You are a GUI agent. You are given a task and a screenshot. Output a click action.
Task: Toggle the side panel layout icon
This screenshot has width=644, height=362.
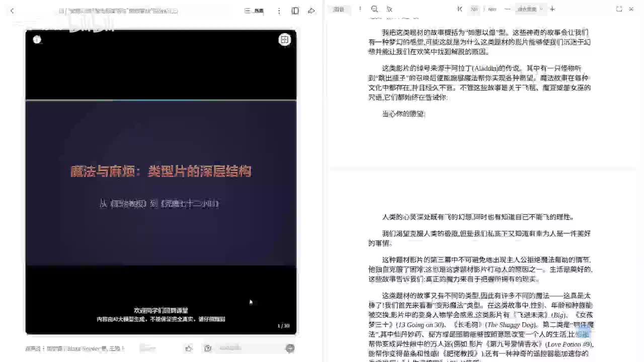coord(295,11)
